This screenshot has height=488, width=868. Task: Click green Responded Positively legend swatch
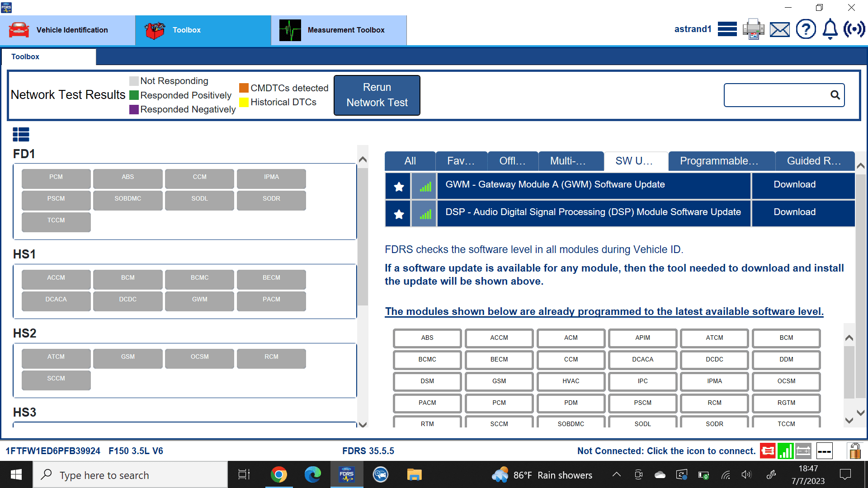(134, 95)
